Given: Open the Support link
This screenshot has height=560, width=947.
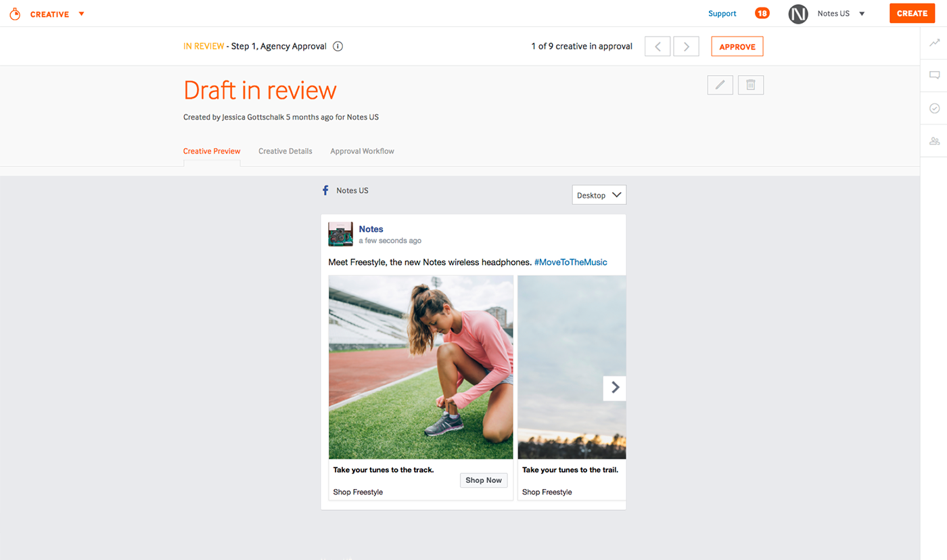Looking at the screenshot, I should [x=722, y=14].
